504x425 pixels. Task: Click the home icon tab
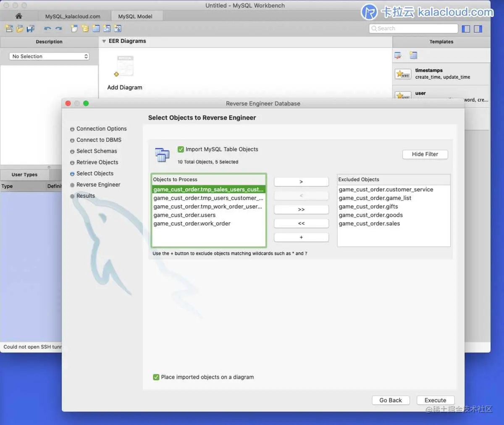[x=18, y=16]
